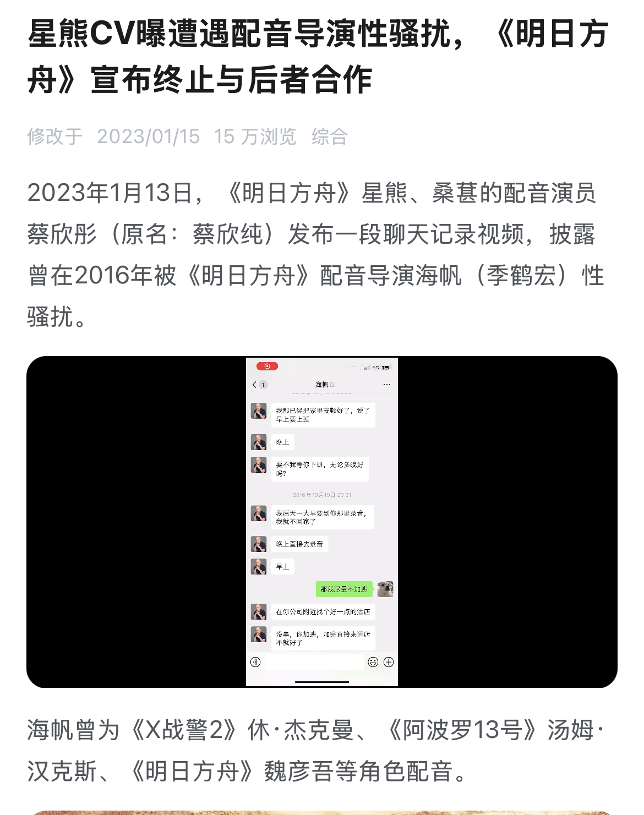Open the 综合 category tag
This screenshot has width=644, height=815.
coord(329,136)
